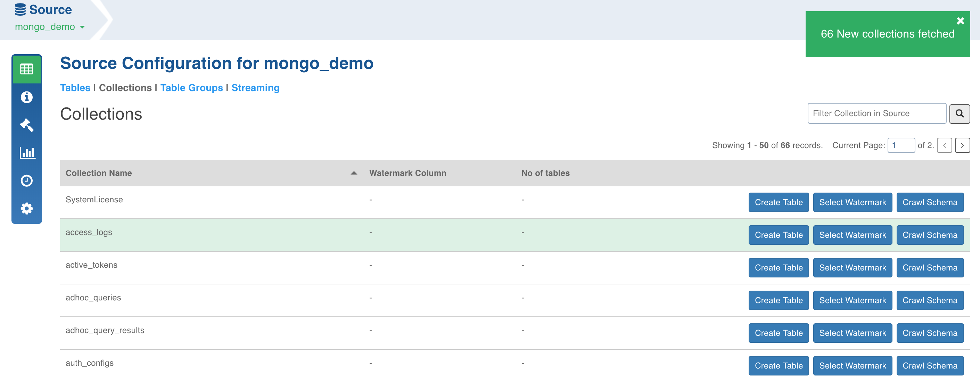Click the 66 New collections fetched message
Screen dimensions: 980x380
pos(887,34)
